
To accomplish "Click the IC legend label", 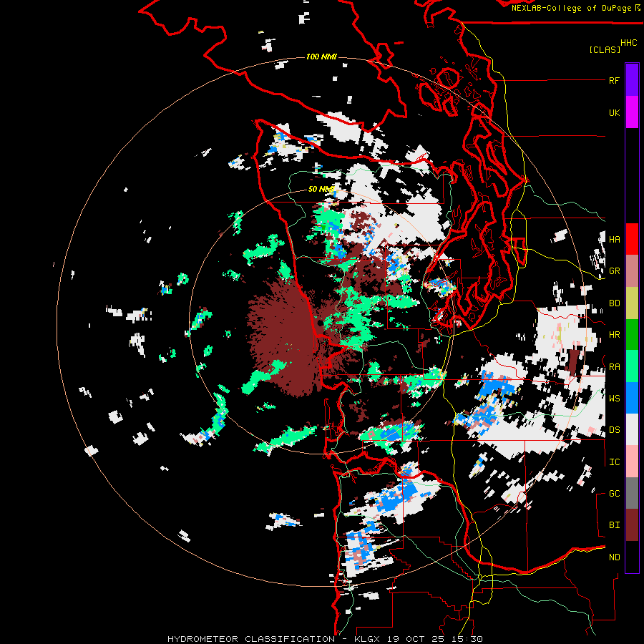I will [614, 462].
